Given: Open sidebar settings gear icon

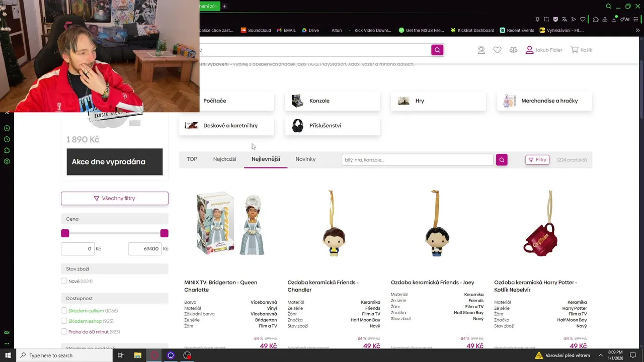Looking at the screenshot, I should [7, 161].
